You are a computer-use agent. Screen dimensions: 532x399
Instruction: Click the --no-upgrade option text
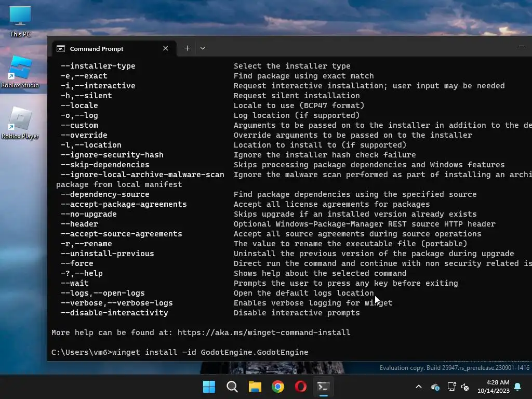pos(88,214)
